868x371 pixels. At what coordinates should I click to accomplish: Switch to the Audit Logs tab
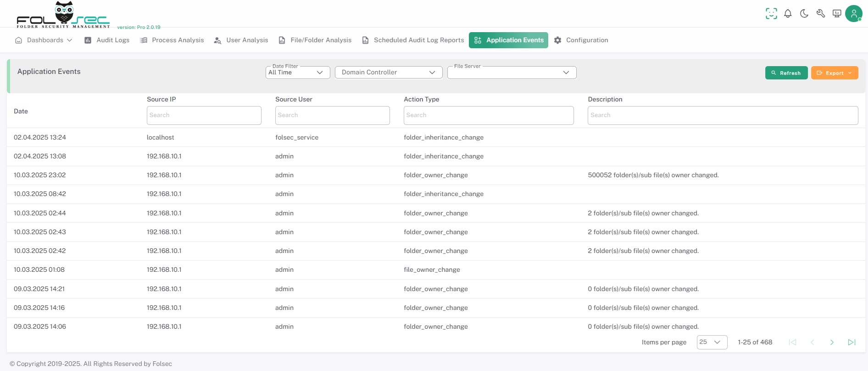(107, 40)
